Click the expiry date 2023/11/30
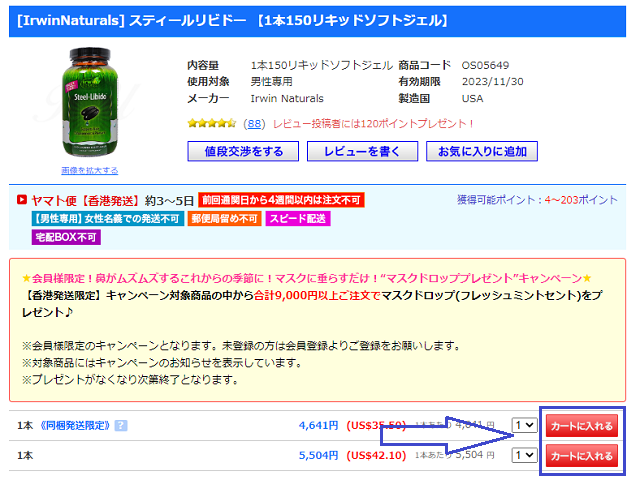This screenshot has width=640, height=480. [x=492, y=82]
